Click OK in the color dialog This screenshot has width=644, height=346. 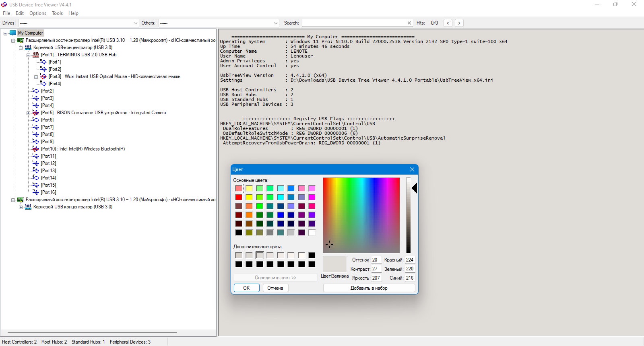(x=246, y=288)
